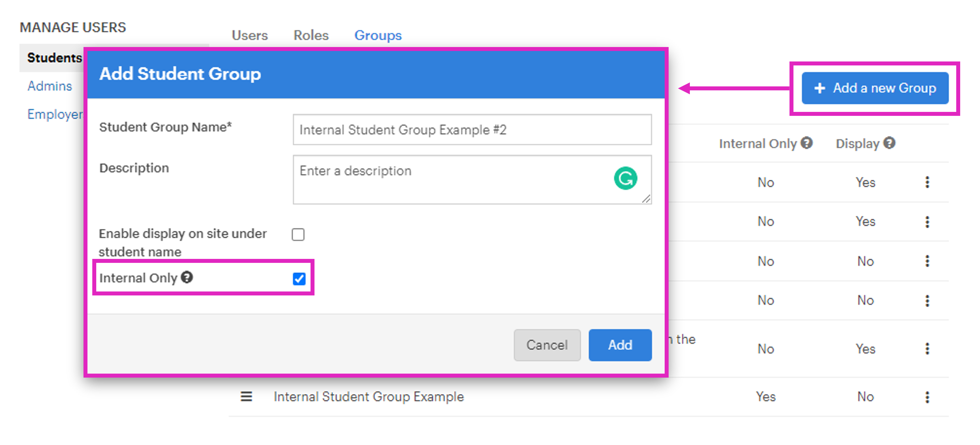The height and width of the screenshot is (445, 980).
Task: Open Admins section in sidebar
Action: 50,86
